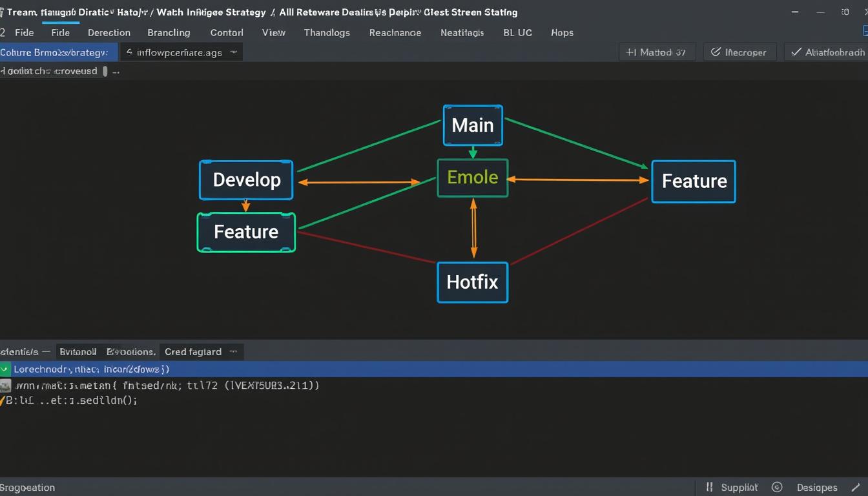The image size is (868, 496).
Task: Open the Brancling menu
Action: coord(169,32)
